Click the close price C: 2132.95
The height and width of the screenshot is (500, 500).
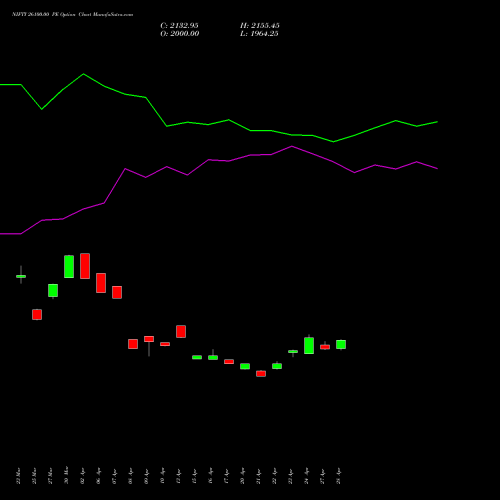click(179, 26)
